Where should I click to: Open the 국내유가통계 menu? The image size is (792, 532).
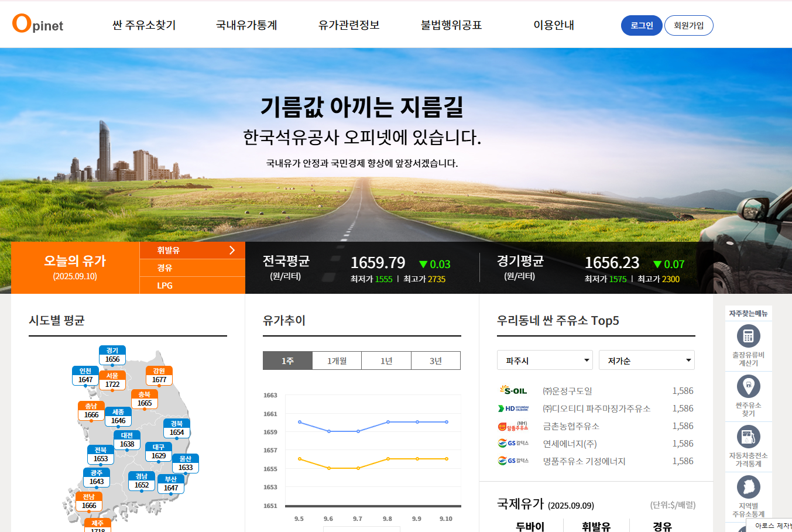[246, 25]
